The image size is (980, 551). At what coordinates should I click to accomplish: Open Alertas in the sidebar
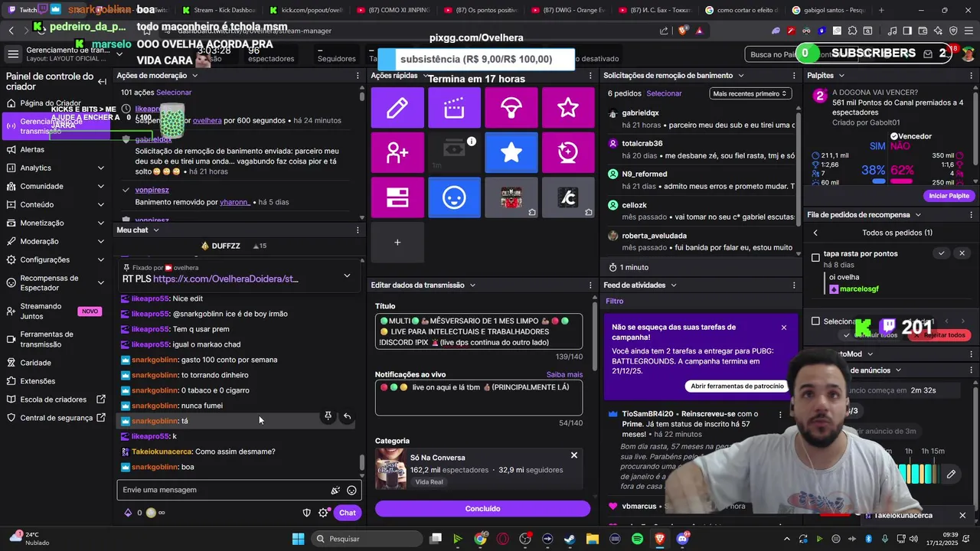point(32,149)
